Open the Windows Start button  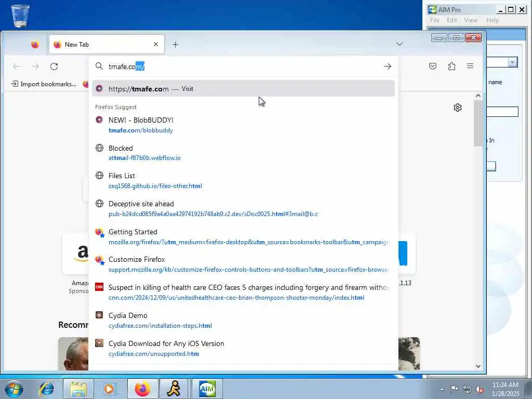[14, 389]
